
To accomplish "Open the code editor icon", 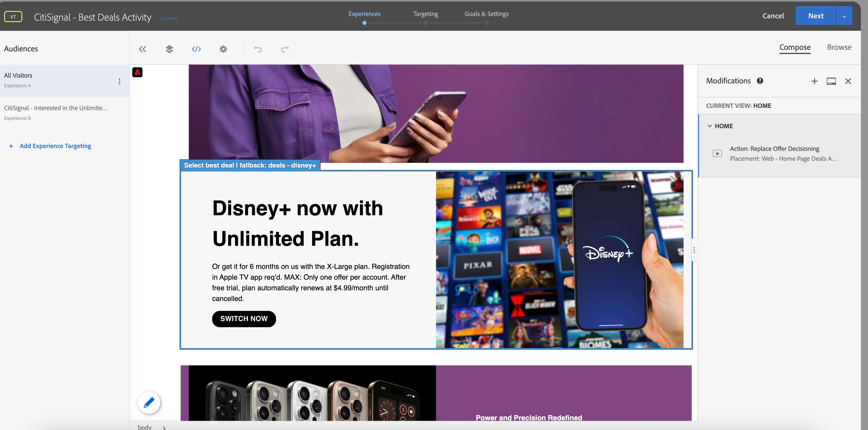I will click(196, 49).
